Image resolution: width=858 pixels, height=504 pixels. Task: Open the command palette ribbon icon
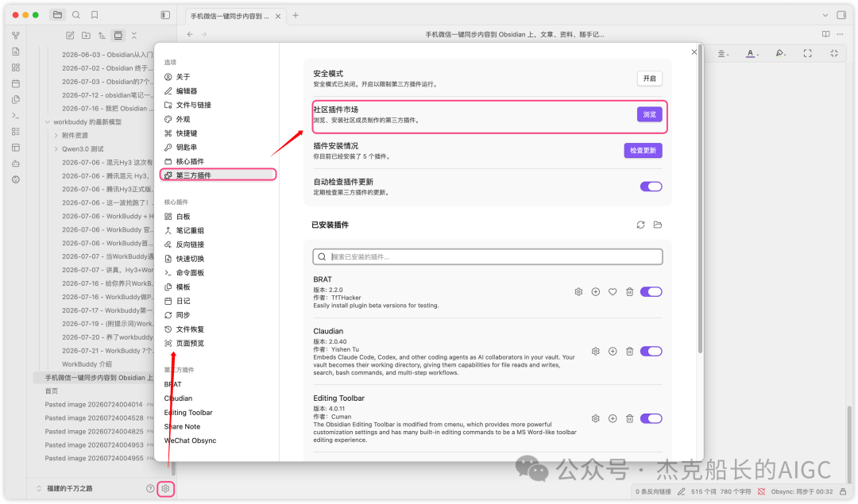(x=16, y=116)
